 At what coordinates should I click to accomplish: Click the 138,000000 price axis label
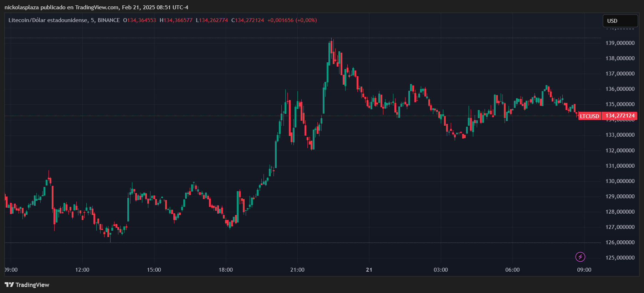(620, 58)
